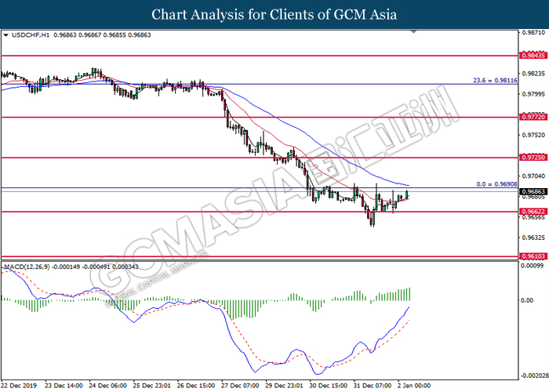The height and width of the screenshot is (392, 549).
Task: Click the USDCHF,H1 chart symbol dropdown triangle
Action: coord(5,35)
